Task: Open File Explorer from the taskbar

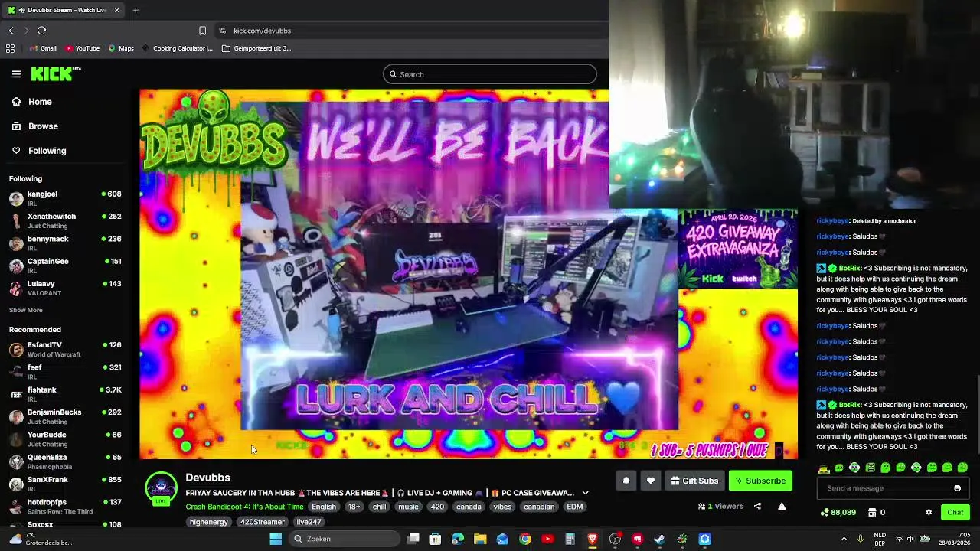Action: (x=480, y=539)
